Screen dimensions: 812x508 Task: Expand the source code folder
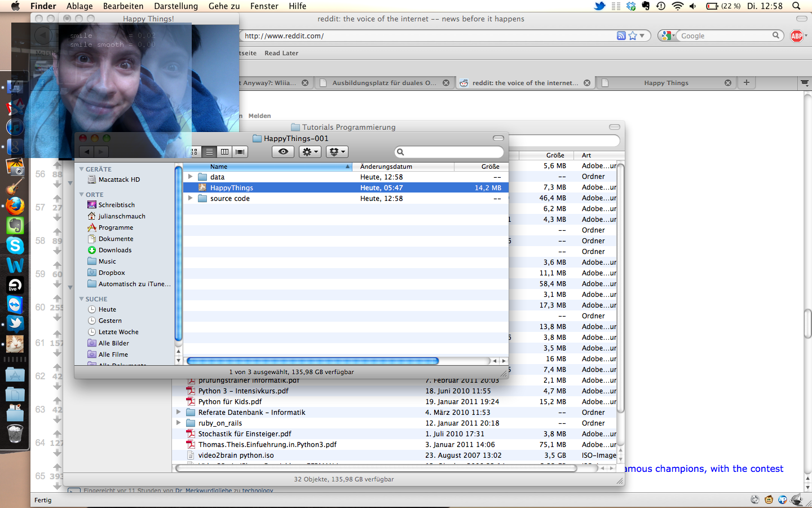[x=191, y=198]
